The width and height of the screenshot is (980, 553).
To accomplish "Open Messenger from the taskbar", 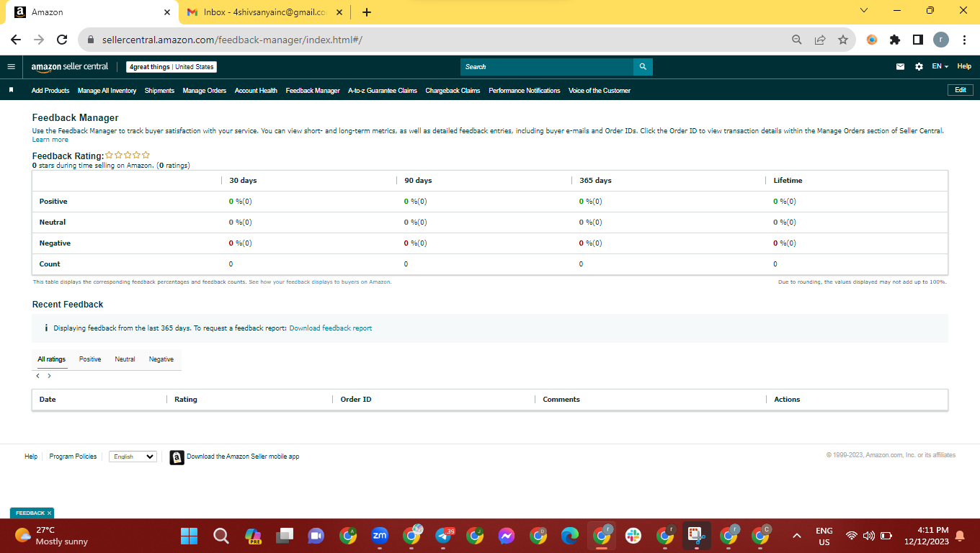I will [x=507, y=536].
